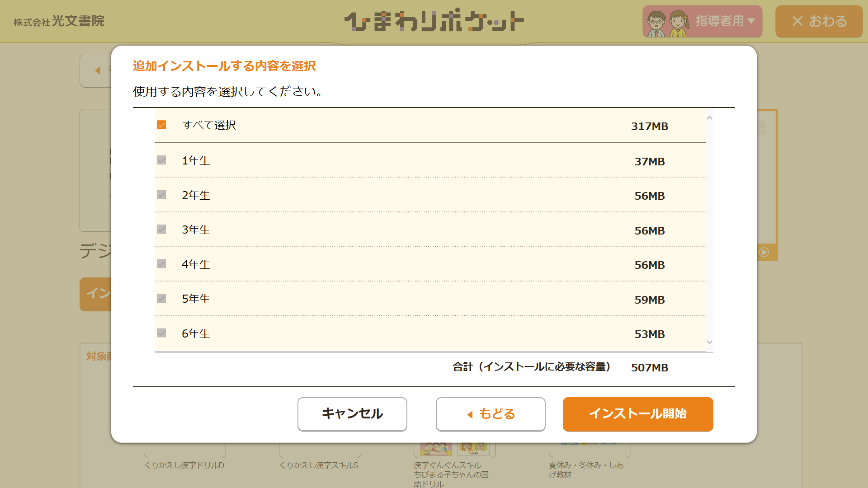
Task: Click the circular play icon behind dialog
Action: pos(764,252)
